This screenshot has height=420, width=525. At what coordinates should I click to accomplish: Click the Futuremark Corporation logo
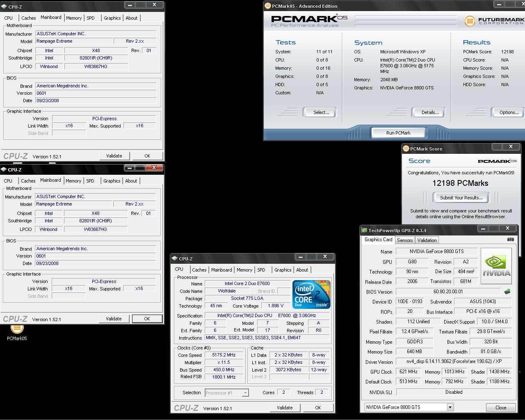pos(495,21)
